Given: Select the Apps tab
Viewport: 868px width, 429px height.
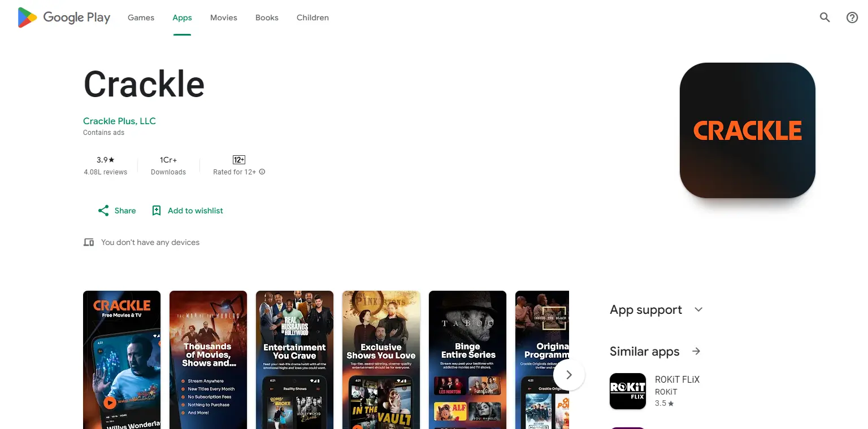Looking at the screenshot, I should [182, 17].
